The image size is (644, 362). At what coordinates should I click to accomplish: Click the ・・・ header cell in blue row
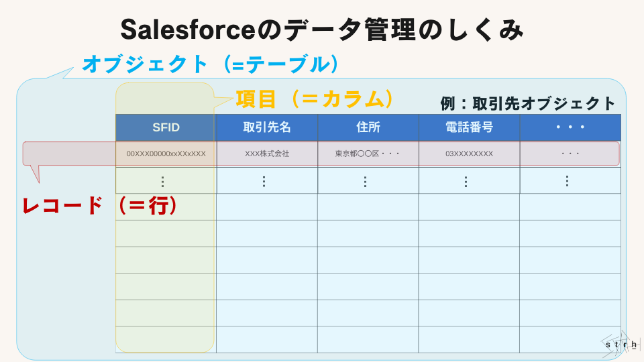570,127
